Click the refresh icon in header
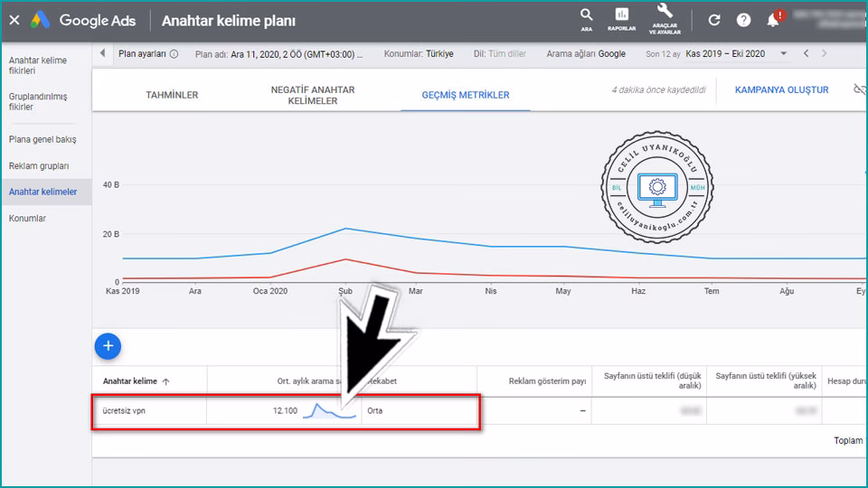This screenshot has height=488, width=868. tap(714, 20)
